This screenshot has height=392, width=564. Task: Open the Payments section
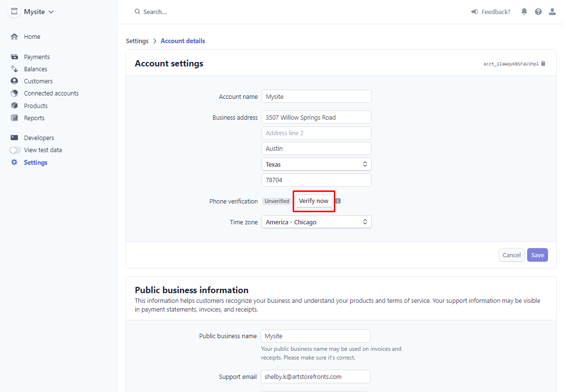(x=36, y=57)
